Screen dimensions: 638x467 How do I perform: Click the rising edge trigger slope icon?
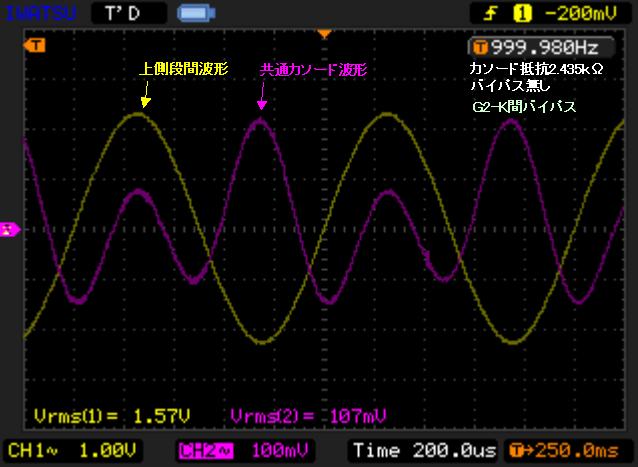tap(491, 13)
